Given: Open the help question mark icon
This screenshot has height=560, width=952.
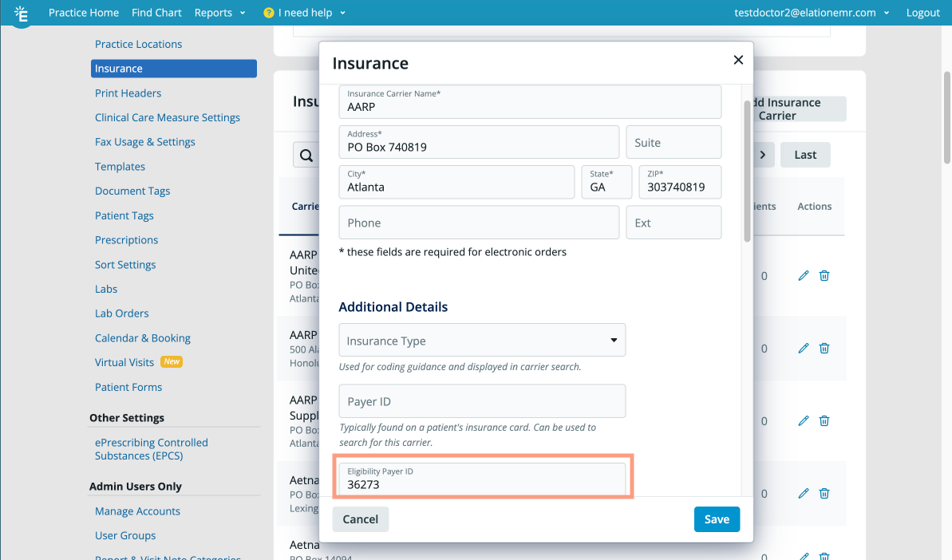Looking at the screenshot, I should point(269,12).
